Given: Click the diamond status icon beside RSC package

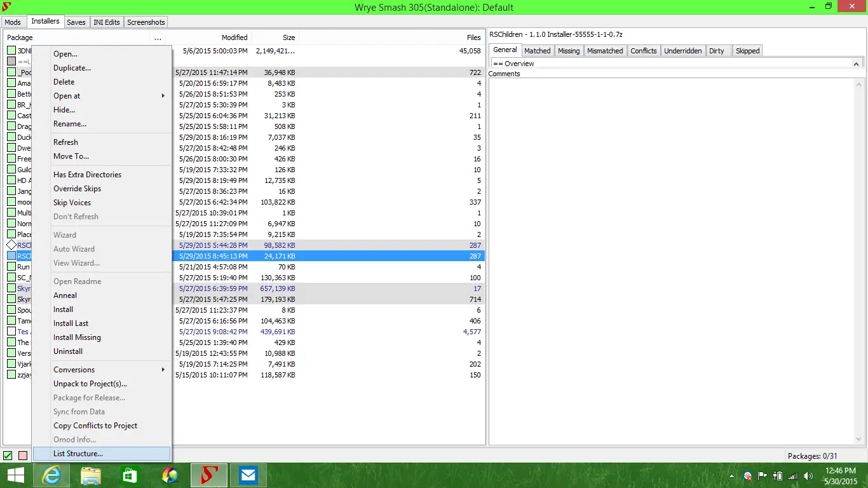Looking at the screenshot, I should [x=11, y=245].
